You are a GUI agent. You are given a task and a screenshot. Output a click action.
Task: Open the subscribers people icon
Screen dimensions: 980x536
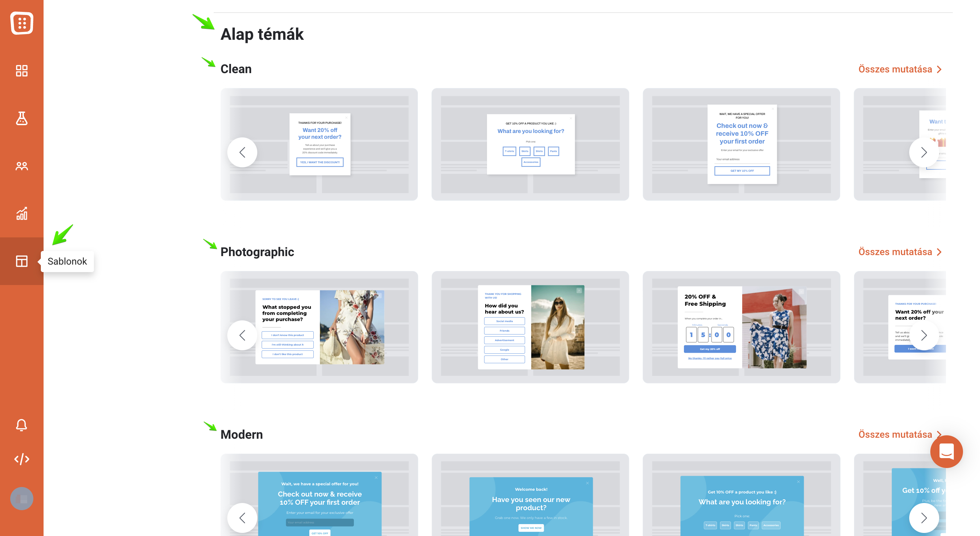22,166
